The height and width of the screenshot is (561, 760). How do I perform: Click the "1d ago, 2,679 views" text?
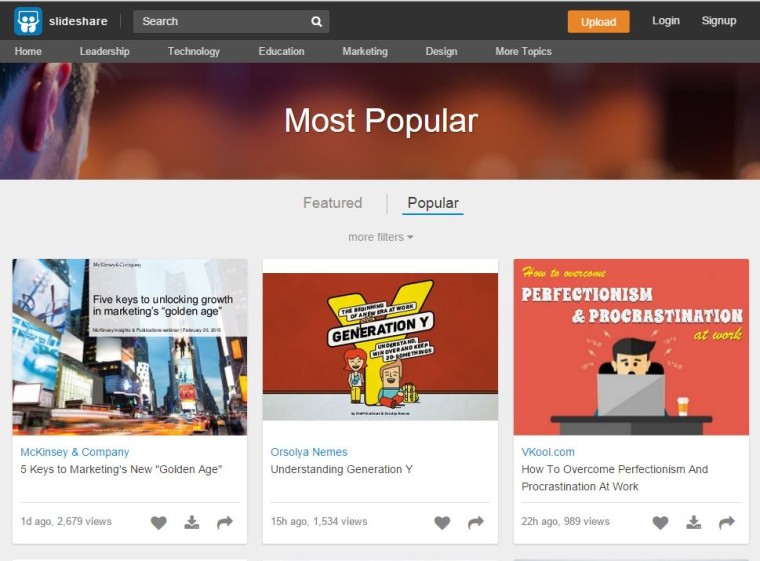pyautogui.click(x=66, y=521)
